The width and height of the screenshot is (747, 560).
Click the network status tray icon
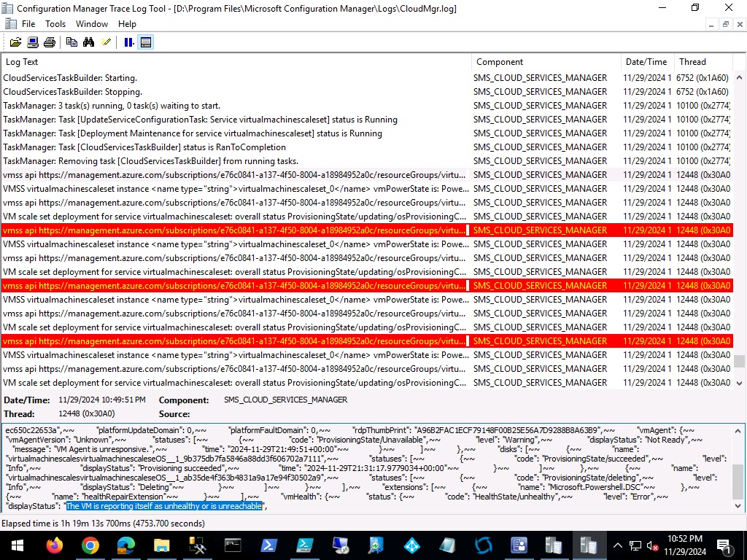pyautogui.click(x=635, y=545)
